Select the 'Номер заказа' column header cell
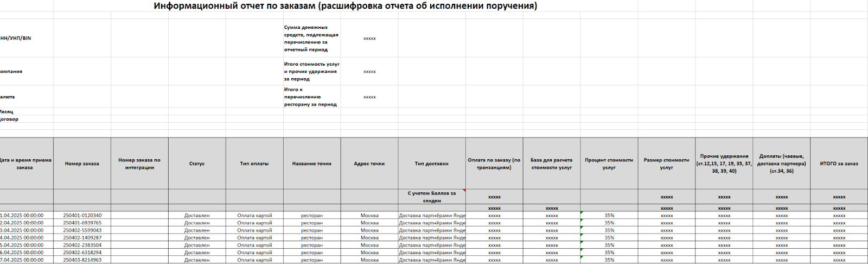 (82, 164)
